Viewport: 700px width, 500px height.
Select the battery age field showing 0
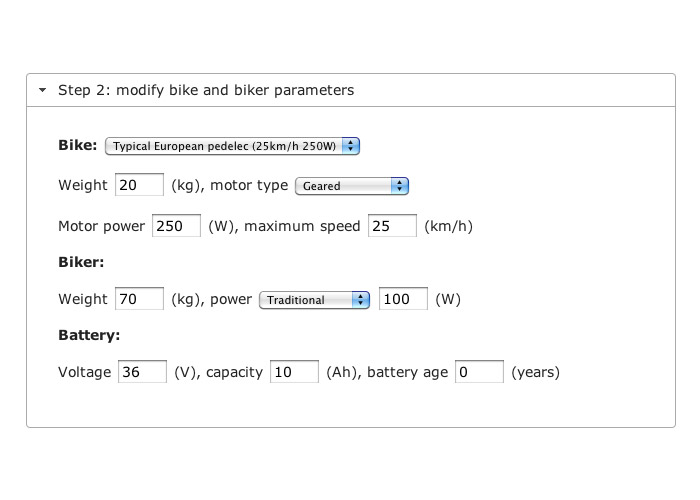point(479,372)
